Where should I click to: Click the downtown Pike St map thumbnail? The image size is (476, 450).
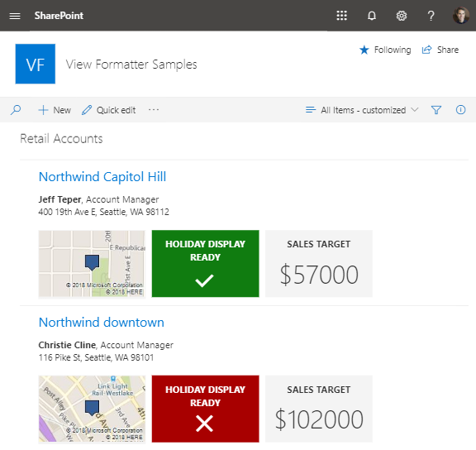click(92, 409)
